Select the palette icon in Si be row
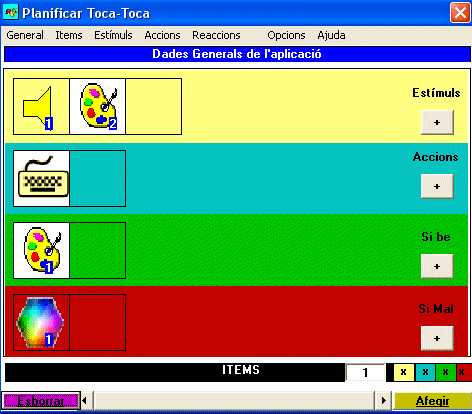 41,251
